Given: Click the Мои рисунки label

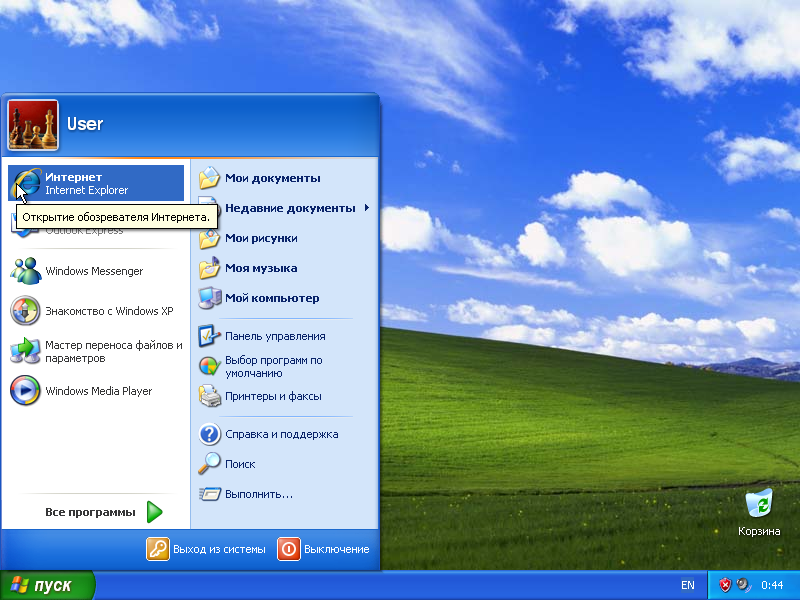Looking at the screenshot, I should 261,238.
